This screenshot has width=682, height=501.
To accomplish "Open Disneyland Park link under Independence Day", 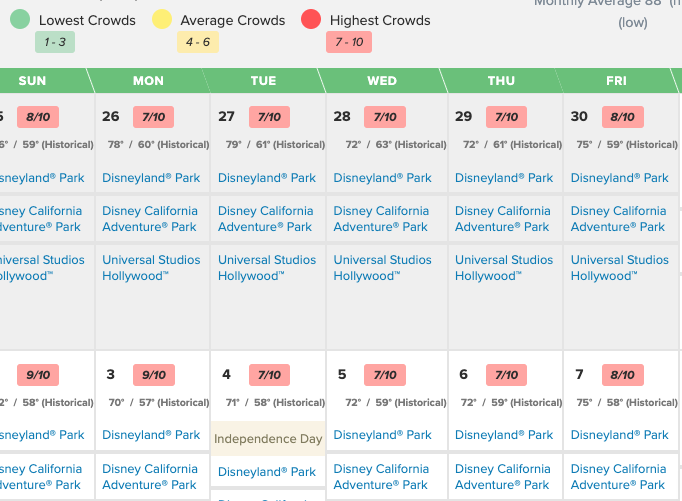I will [x=267, y=472].
